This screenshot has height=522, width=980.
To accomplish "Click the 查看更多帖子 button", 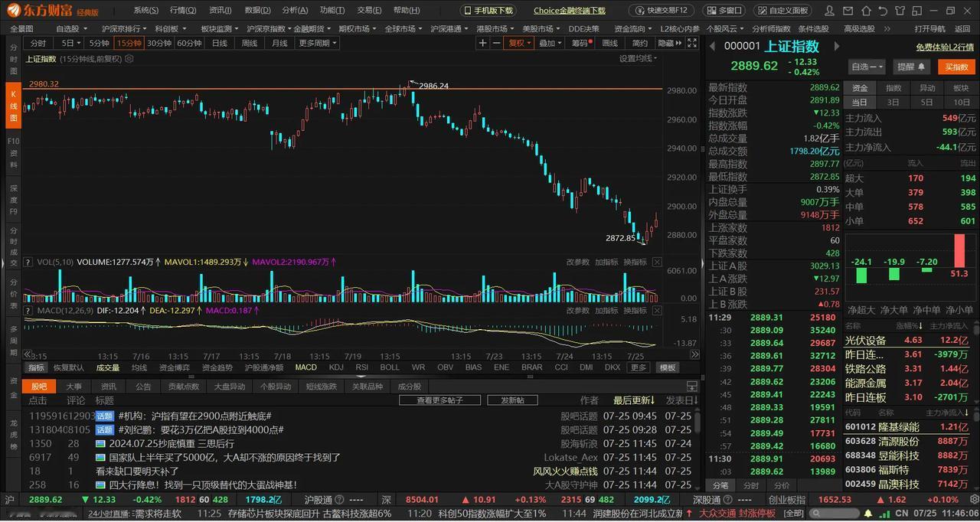I will (440, 400).
